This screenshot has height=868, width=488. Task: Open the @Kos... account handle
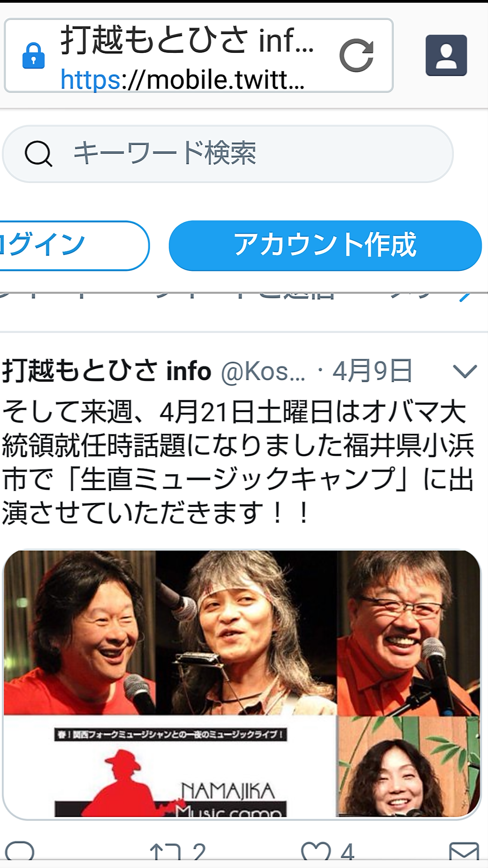coord(263,372)
